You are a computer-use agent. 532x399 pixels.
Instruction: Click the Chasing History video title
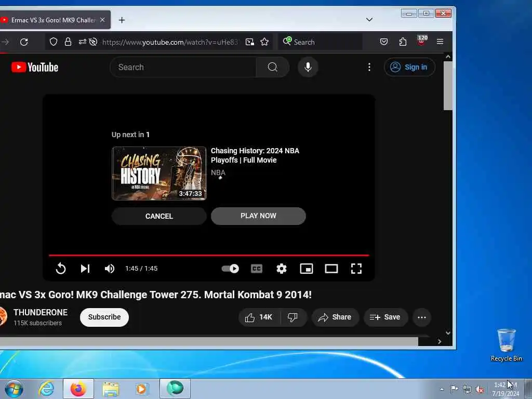click(255, 155)
